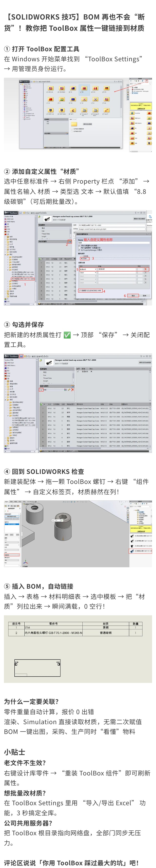Click the 材质 column header in step ⑤ BOM
The image size is (156, 868).
pos(106,624)
